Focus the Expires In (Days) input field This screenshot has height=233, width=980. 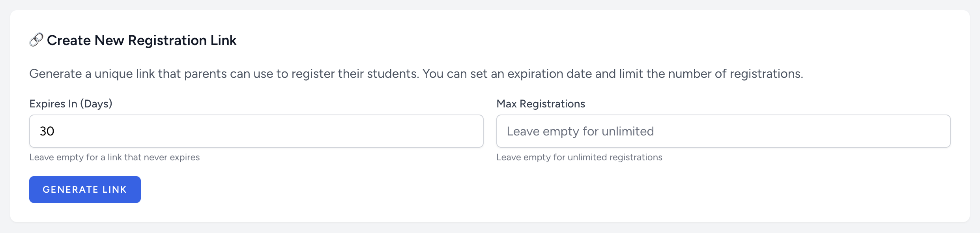click(256, 131)
